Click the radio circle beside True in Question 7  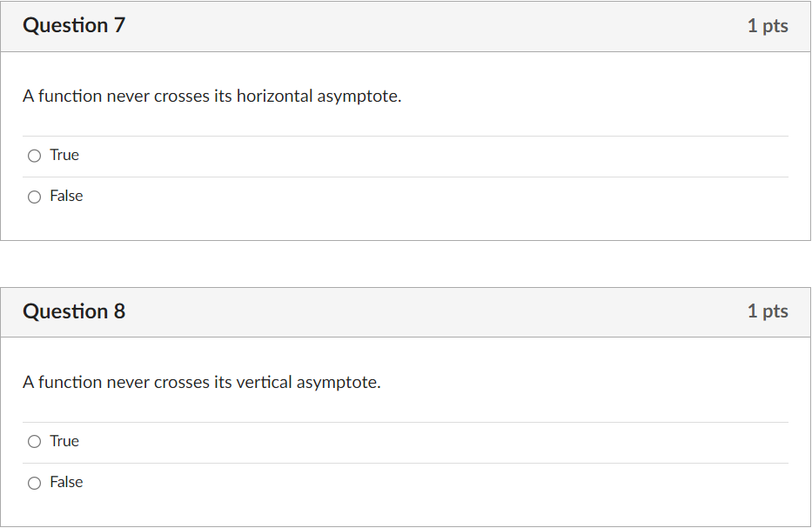pos(34,155)
